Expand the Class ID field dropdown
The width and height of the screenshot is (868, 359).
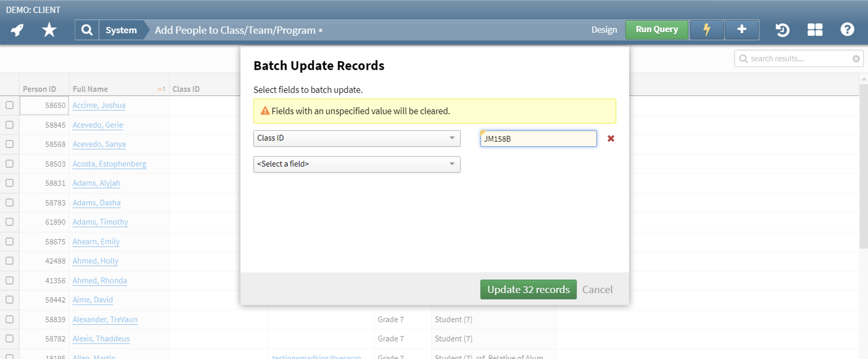click(357, 138)
